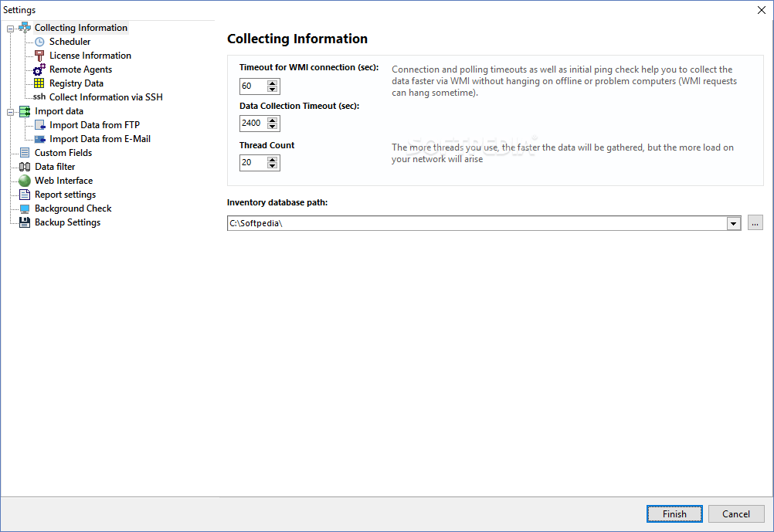Select Collecting Information in the tree
774x532 pixels.
coord(81,28)
